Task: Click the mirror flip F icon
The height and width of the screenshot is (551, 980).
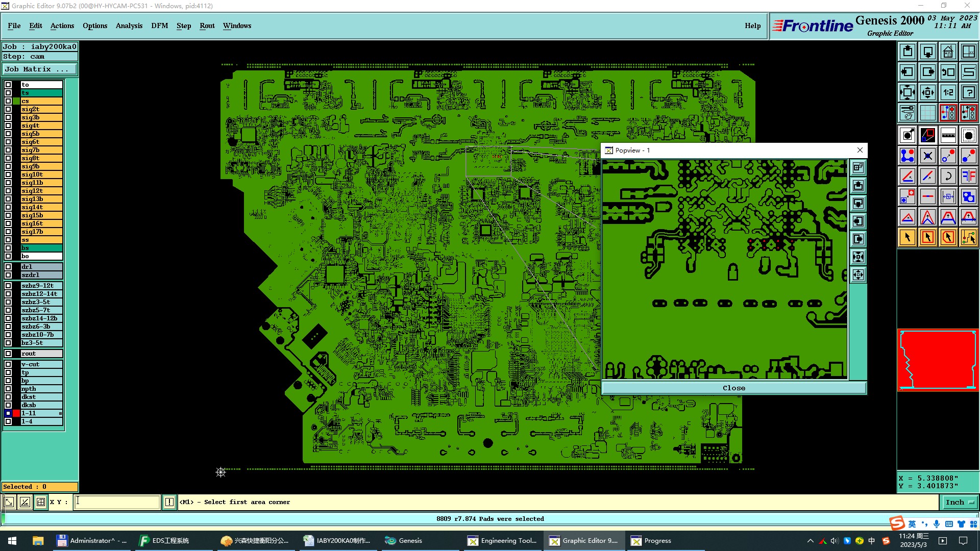Action: point(968,176)
